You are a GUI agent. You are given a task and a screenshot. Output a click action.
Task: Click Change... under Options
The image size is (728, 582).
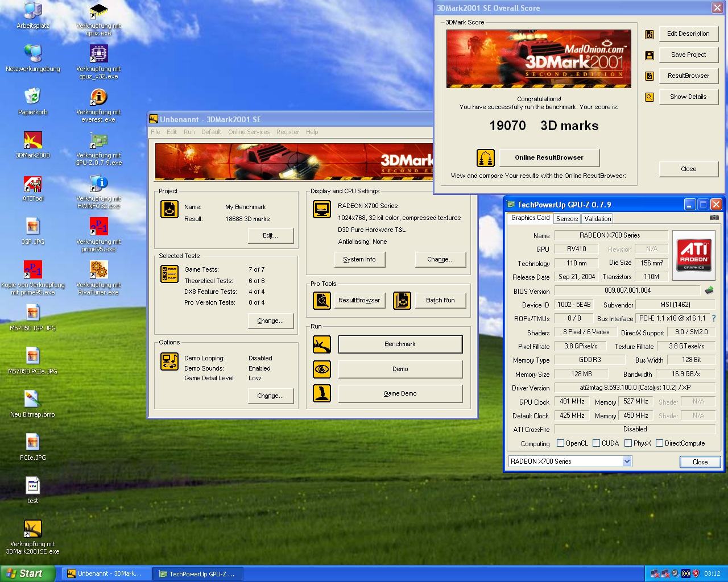pyautogui.click(x=270, y=396)
